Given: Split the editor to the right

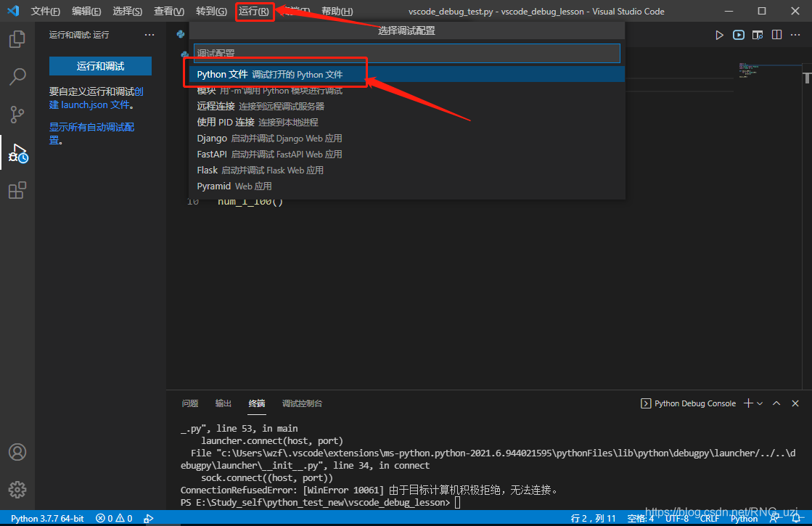Looking at the screenshot, I should [x=776, y=35].
